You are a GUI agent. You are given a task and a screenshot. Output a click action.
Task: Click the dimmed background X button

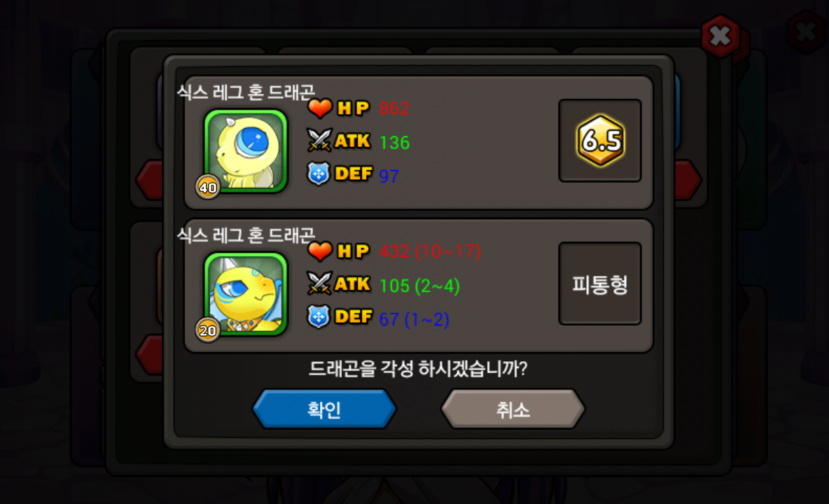pyautogui.click(x=807, y=31)
